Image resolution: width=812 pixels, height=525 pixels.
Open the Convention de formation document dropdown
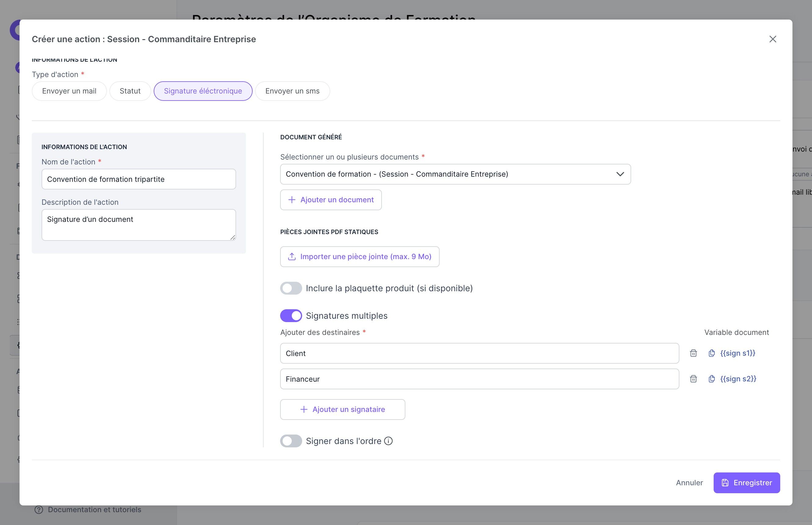coord(455,174)
